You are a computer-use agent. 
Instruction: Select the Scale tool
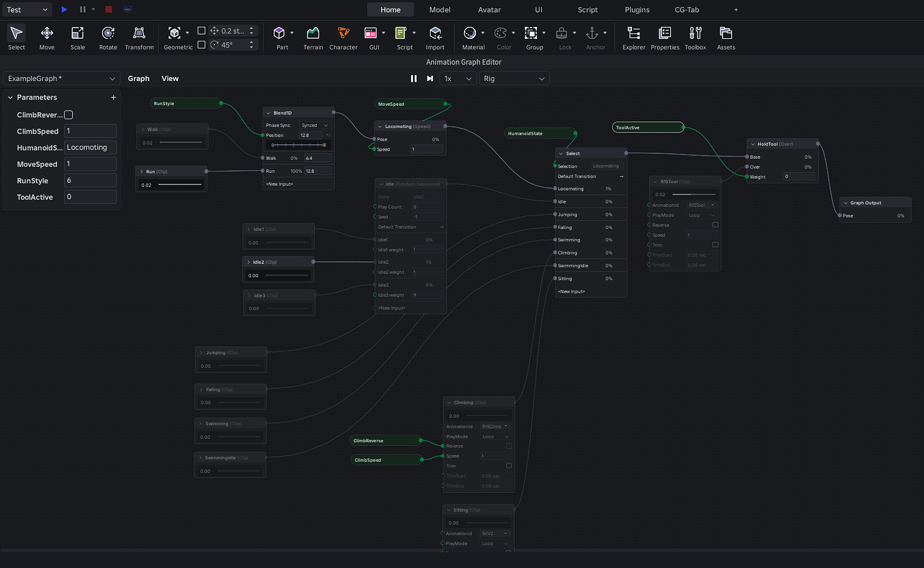point(78,38)
